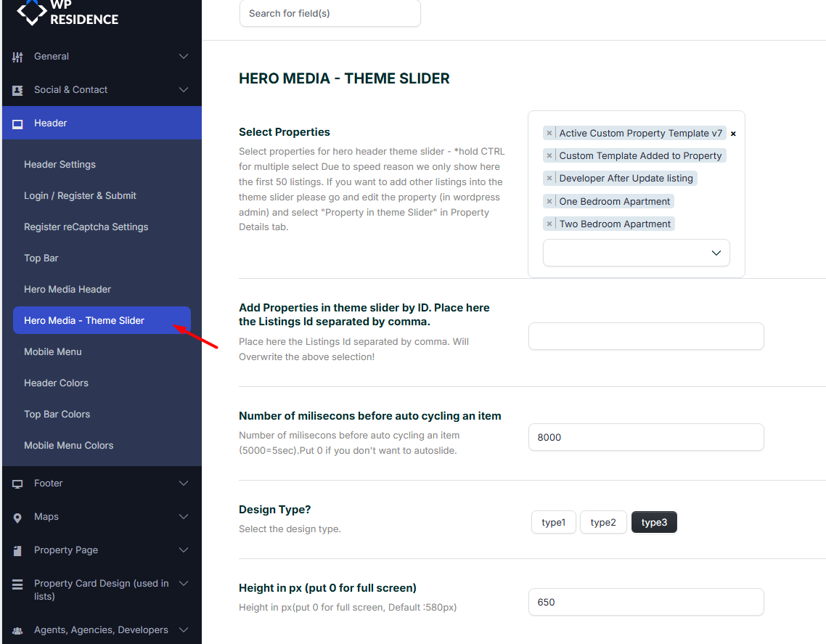Screen dimensions: 826x644
Task: Click the Maps location pin icon
Action: point(17,517)
